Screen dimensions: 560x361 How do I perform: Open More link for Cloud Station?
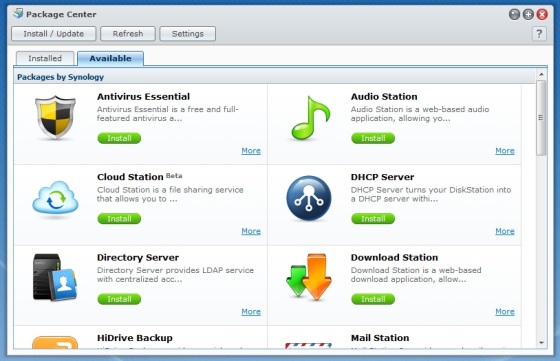pos(251,231)
